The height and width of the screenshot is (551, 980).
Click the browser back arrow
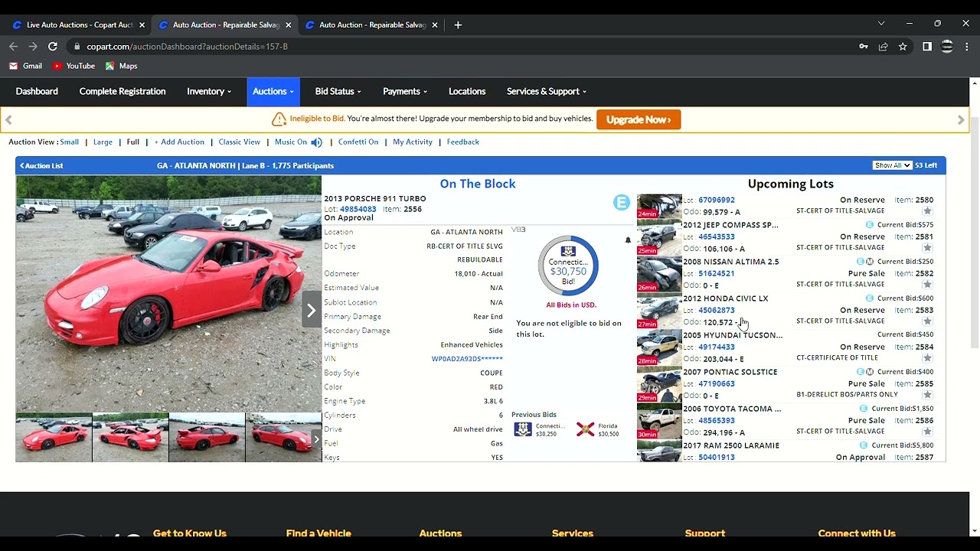(x=13, y=47)
